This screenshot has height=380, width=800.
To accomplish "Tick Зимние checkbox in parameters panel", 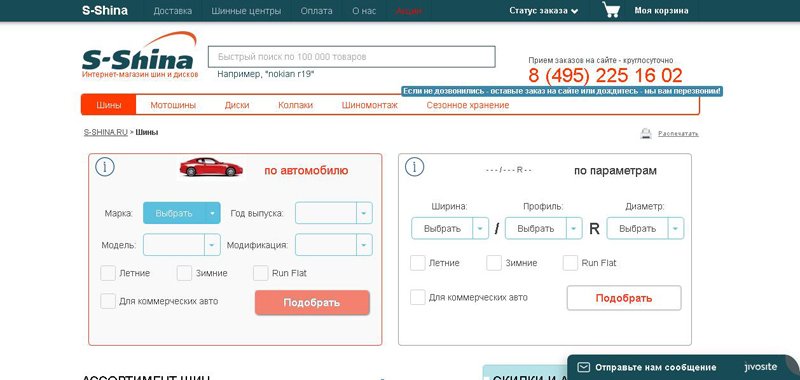I will 494,263.
